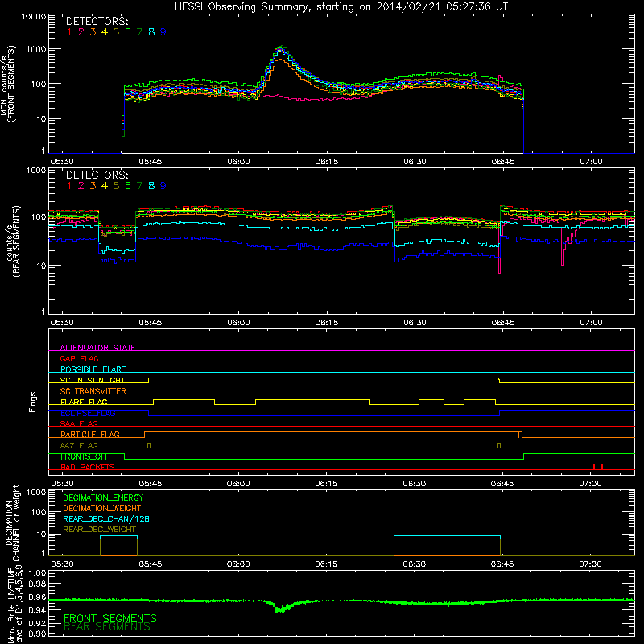Select detector 5 in rear segments legend
644x644 pixels.
click(116, 186)
